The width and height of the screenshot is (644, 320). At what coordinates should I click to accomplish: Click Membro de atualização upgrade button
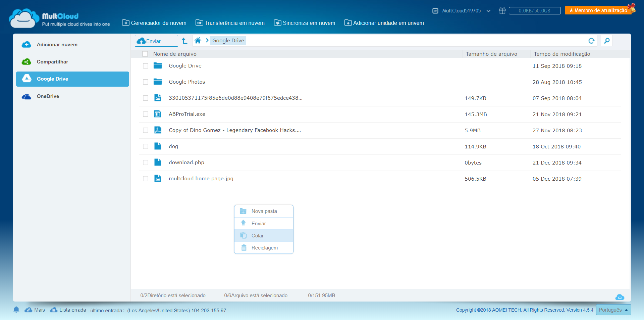[x=598, y=10]
